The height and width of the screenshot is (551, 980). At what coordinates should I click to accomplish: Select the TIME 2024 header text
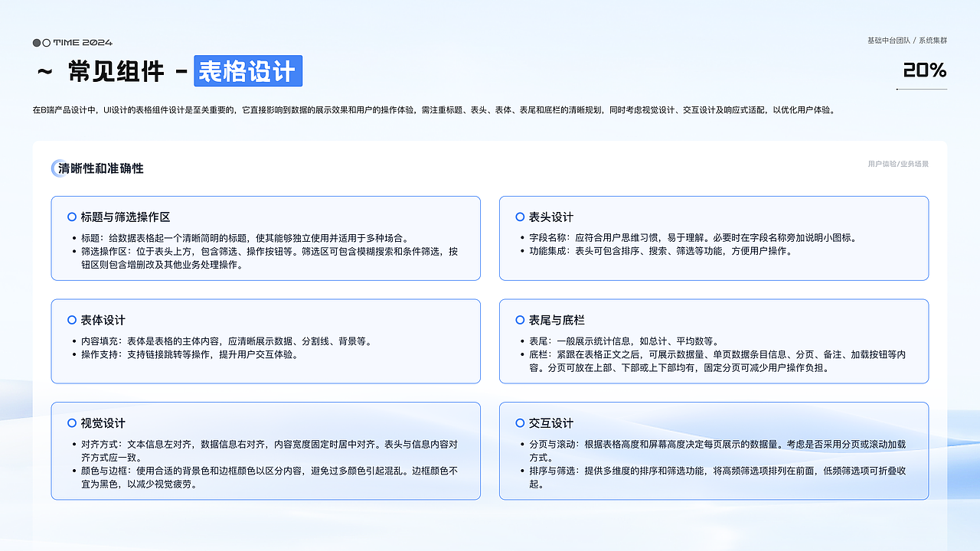[83, 43]
